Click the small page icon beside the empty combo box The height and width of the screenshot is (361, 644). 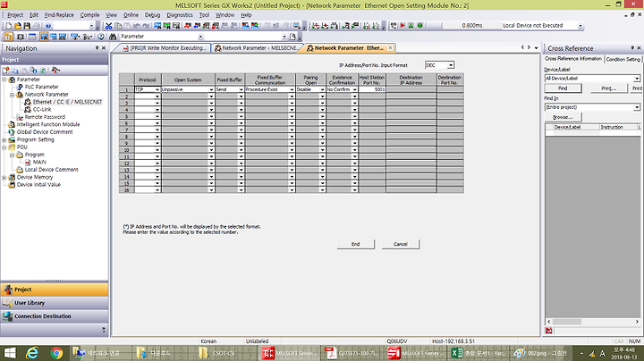coord(292,37)
